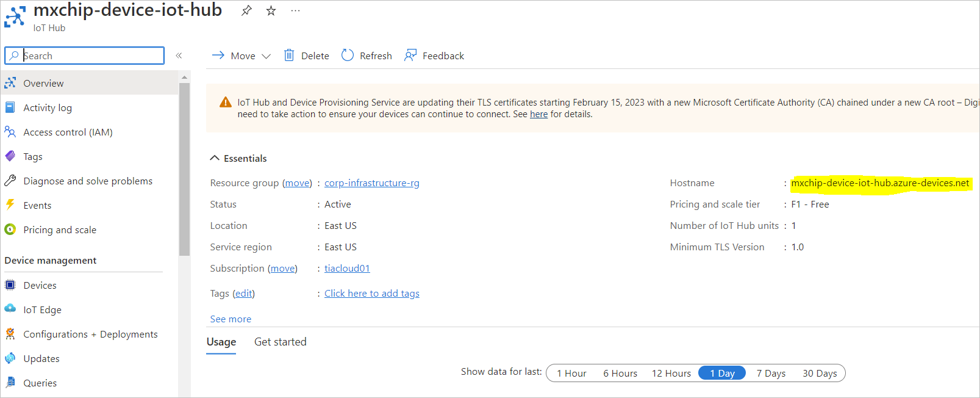Viewport: 980px width, 398px height.
Task: Open the corp-infrastructure-rg resource group link
Action: 372,183
